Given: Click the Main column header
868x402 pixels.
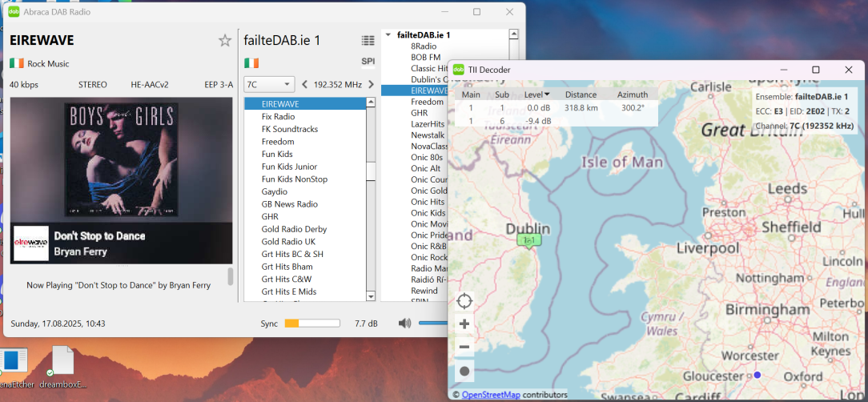Looking at the screenshot, I should (x=471, y=94).
